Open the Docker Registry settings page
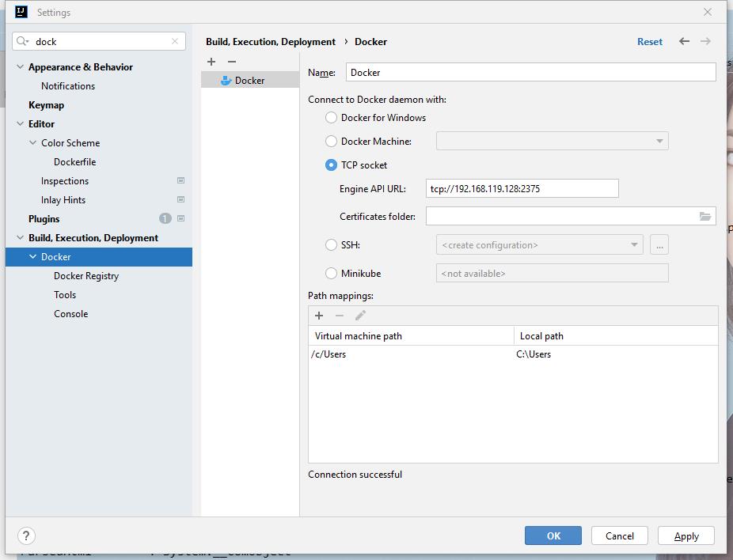The width and height of the screenshot is (733, 560). pos(86,276)
